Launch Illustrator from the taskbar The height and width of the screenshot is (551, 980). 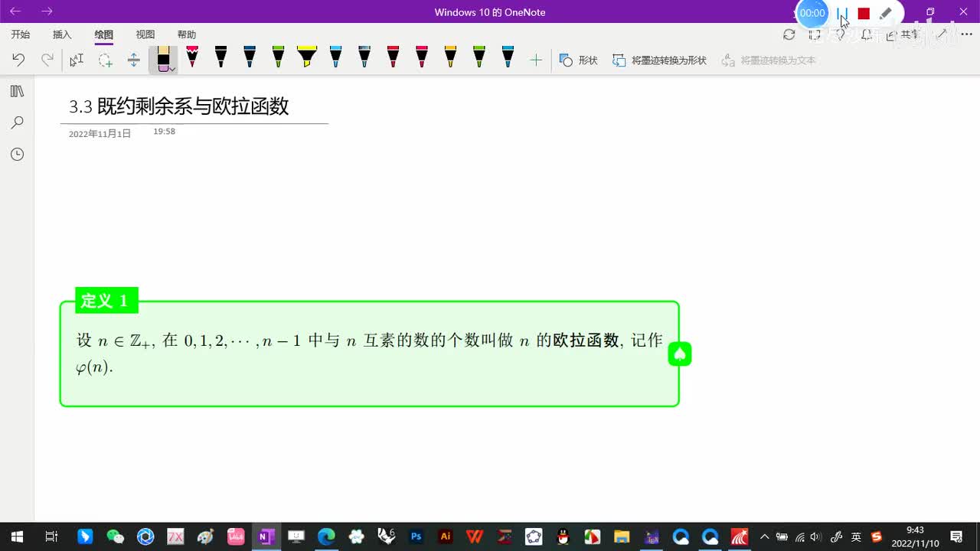[445, 536]
